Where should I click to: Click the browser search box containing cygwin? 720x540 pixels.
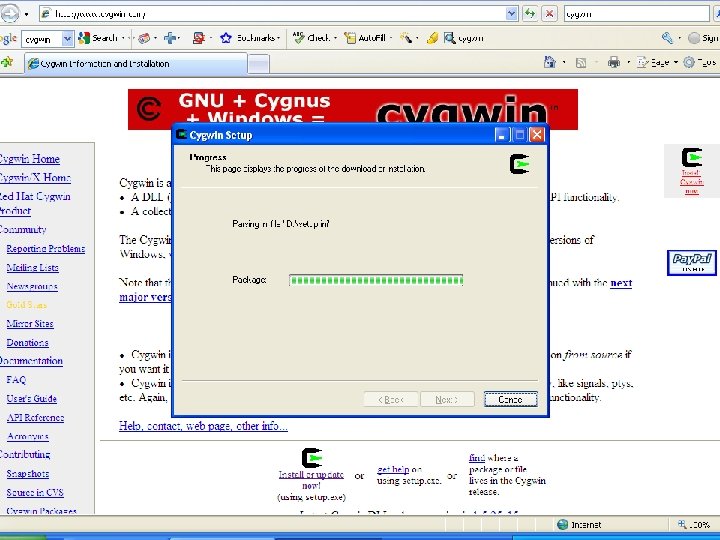(x=636, y=14)
